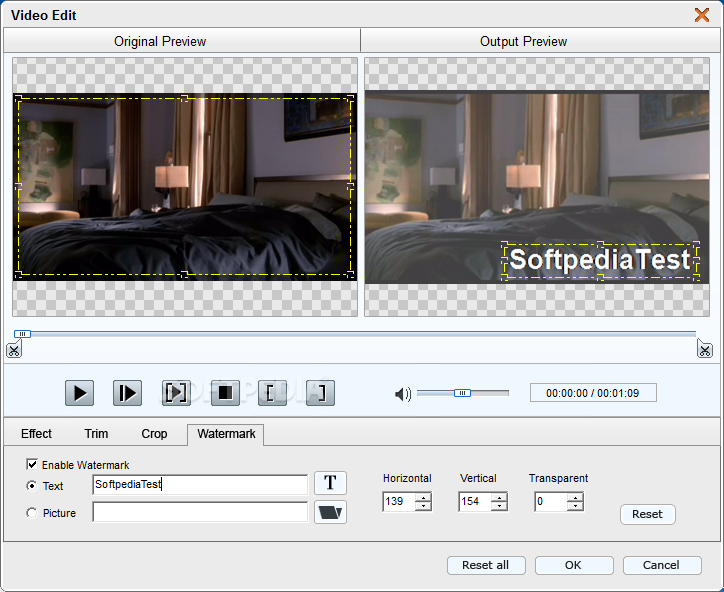Click the Stop button

(225, 393)
